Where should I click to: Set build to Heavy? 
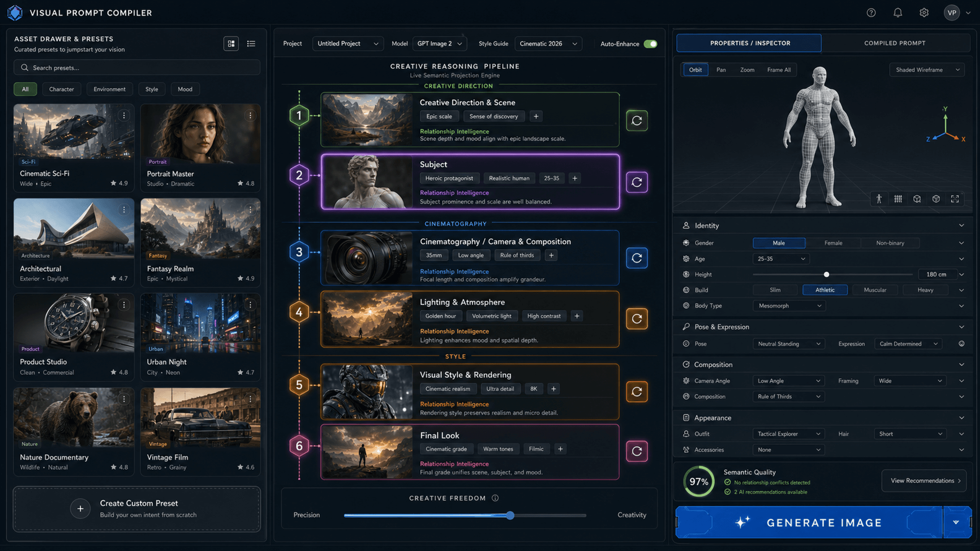click(x=925, y=290)
